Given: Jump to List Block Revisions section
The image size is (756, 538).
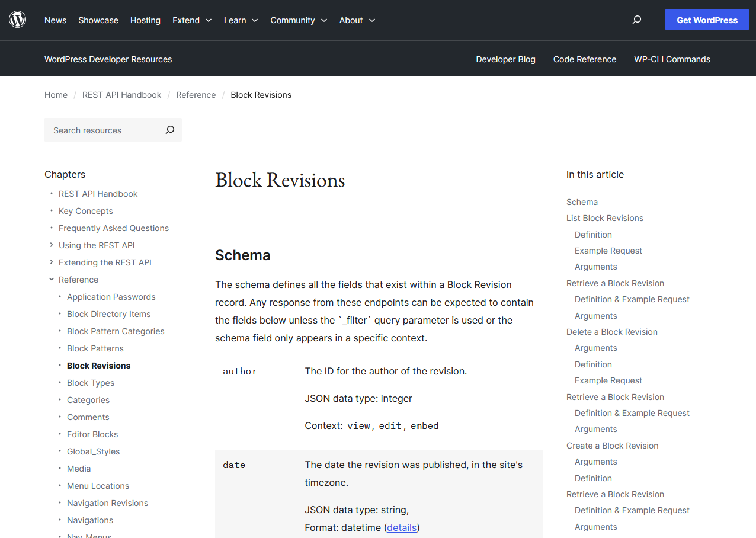Looking at the screenshot, I should click(x=604, y=218).
